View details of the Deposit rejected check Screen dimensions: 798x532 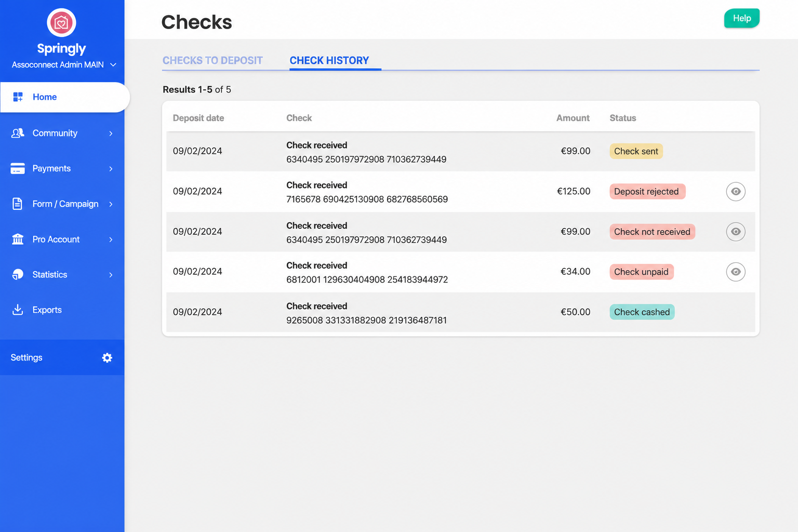click(736, 192)
